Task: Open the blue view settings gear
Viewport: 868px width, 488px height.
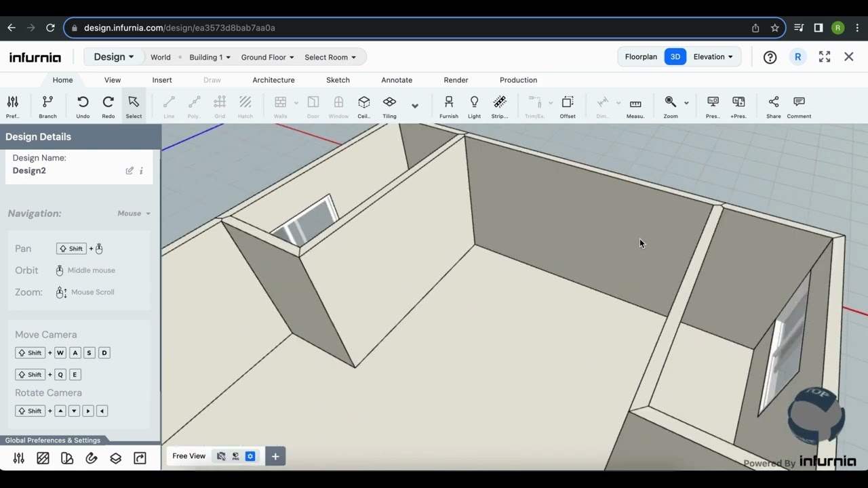Action: (x=250, y=456)
